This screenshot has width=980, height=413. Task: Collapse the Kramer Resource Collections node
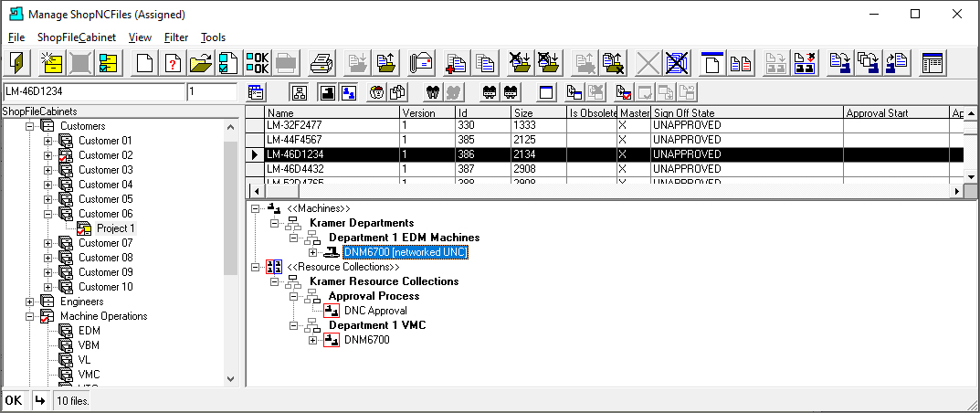(x=274, y=281)
